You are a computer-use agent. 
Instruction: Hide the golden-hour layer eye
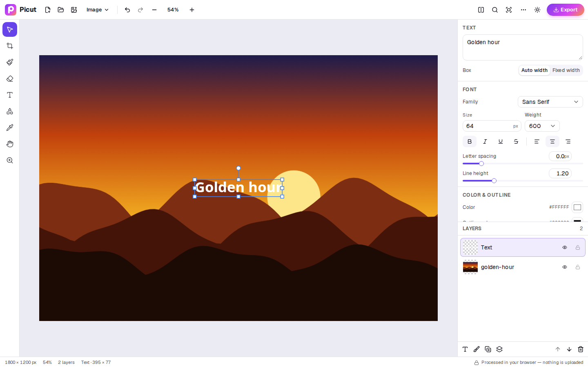pos(565,267)
